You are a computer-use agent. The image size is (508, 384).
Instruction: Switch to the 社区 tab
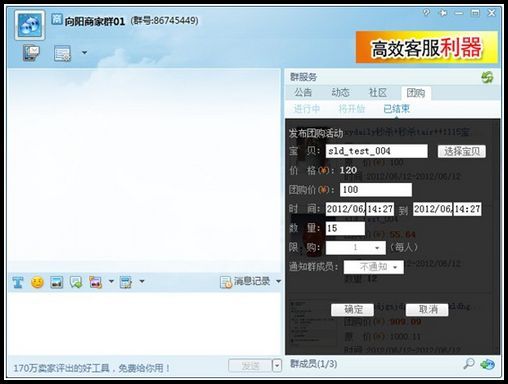378,92
